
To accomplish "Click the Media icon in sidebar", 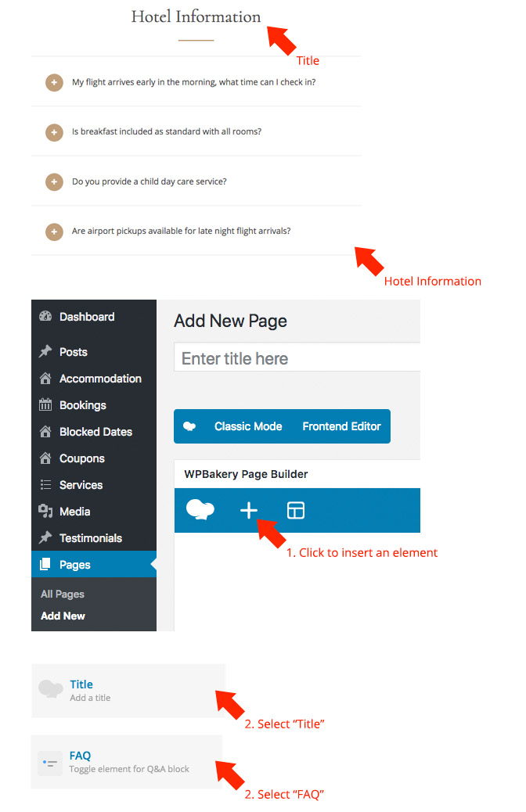I will click(x=45, y=511).
